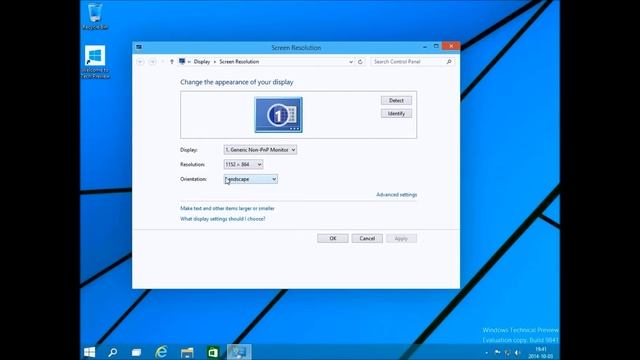This screenshot has width=640, height=360.
Task: Open the network icon in system tray
Action: click(x=507, y=353)
